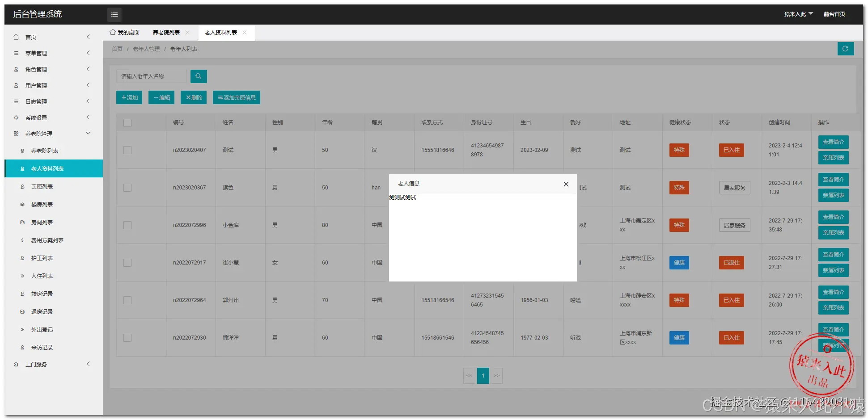The image size is (868, 420).
Task: Click the next page >> button
Action: point(496,376)
